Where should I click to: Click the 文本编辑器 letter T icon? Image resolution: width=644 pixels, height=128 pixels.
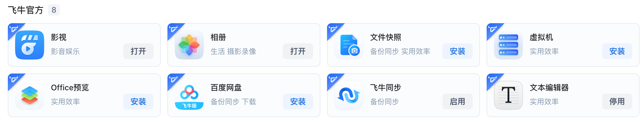pyautogui.click(x=508, y=95)
